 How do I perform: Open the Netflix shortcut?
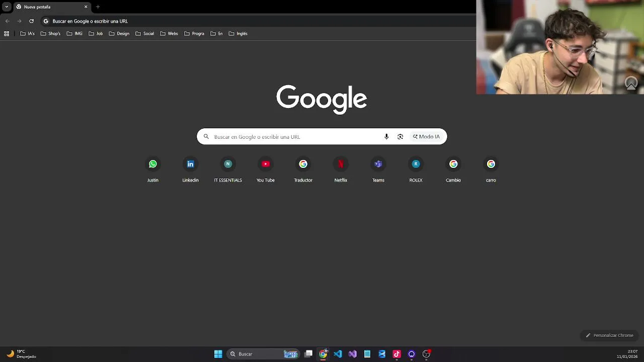click(x=341, y=169)
